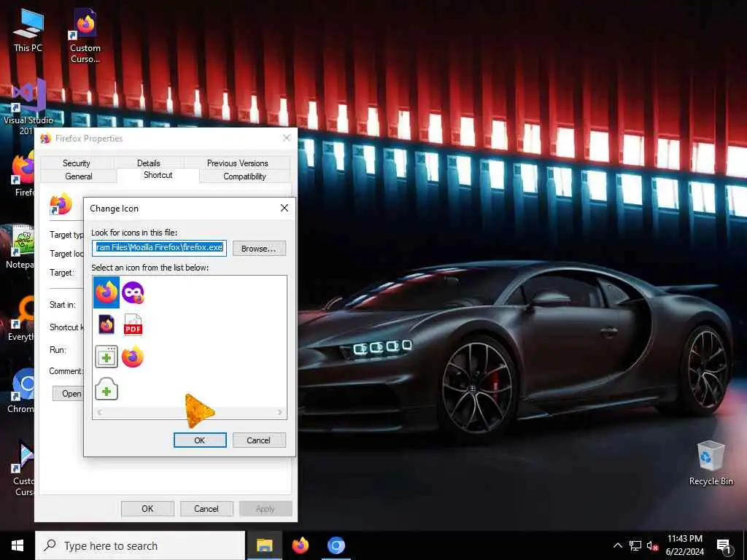Image resolution: width=747 pixels, height=560 pixels.
Task: Click the Firefox Properties title bar icon
Action: point(46,138)
